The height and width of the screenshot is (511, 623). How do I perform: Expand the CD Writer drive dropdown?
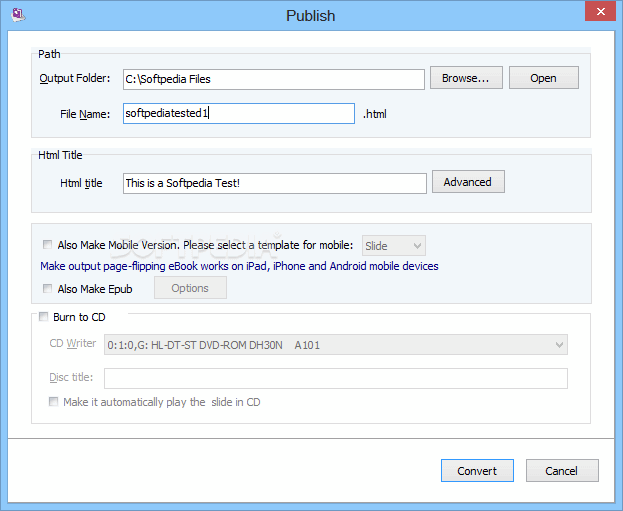point(336,345)
